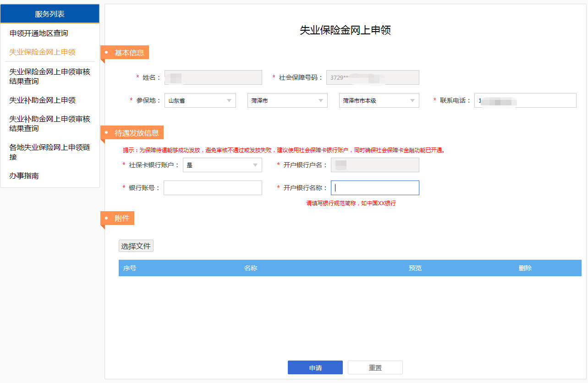
Task: Click the 开户银行名称 input field
Action: point(375,188)
